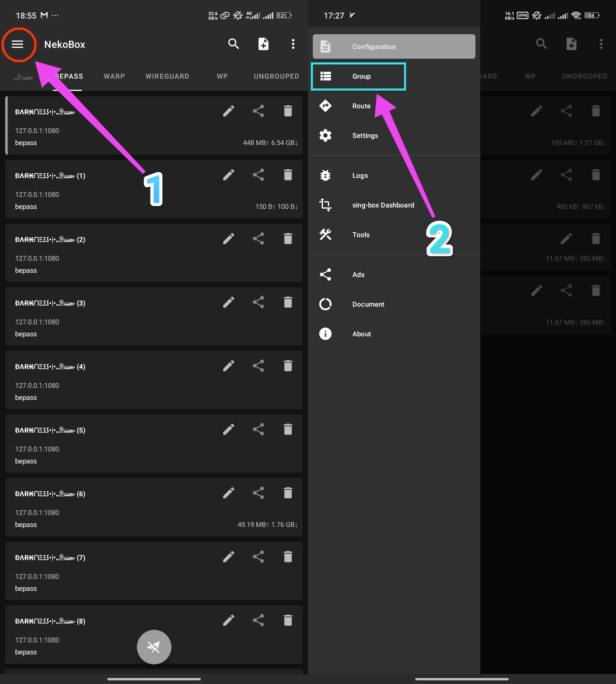
Task: Open the Logs menu entry
Action: pyautogui.click(x=359, y=175)
